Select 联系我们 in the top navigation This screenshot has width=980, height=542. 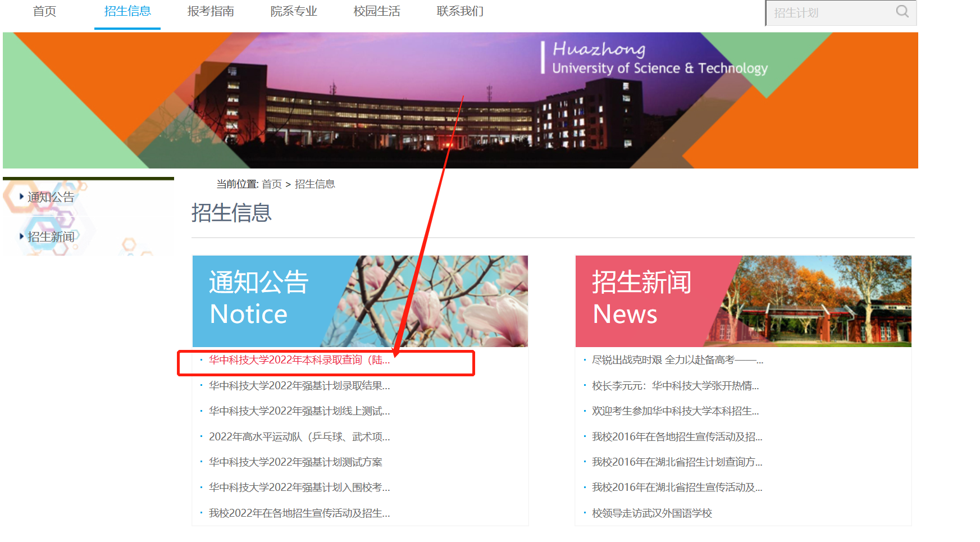pos(460,12)
